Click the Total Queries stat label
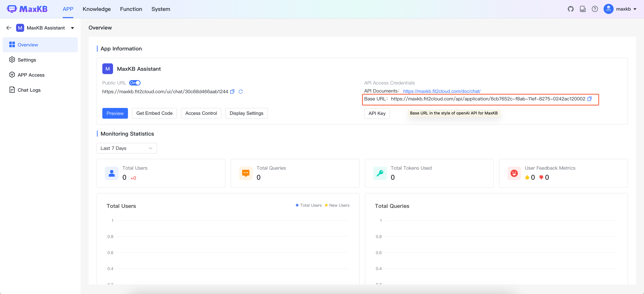Screen dimensions: 644x294 pyautogui.click(x=271, y=168)
